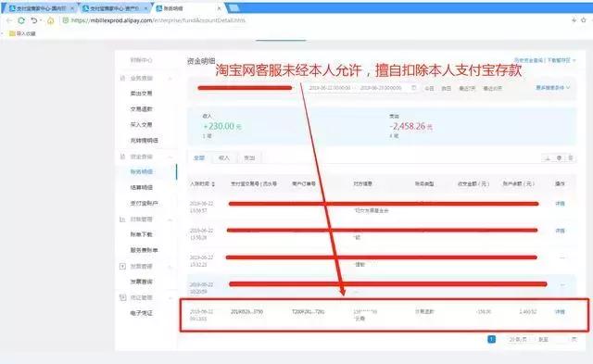Click the browser back arrow
Screen dimensions: 593x364
(x=9, y=20)
